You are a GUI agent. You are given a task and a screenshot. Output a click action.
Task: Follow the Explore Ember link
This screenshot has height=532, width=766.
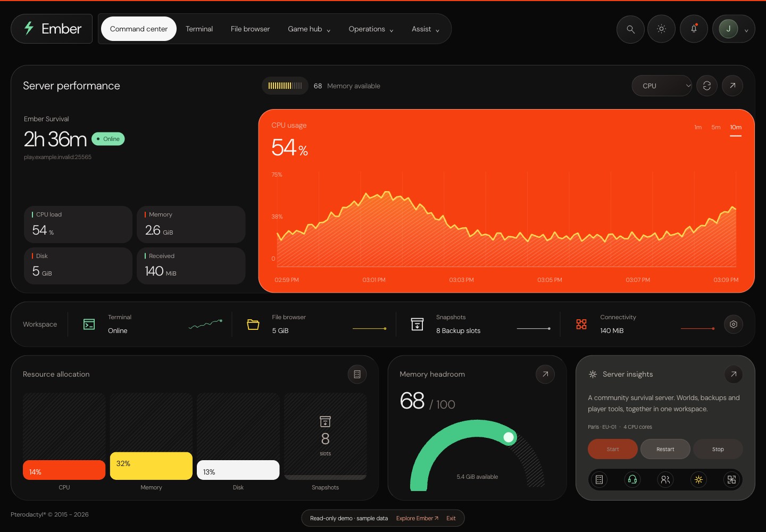[417, 518]
